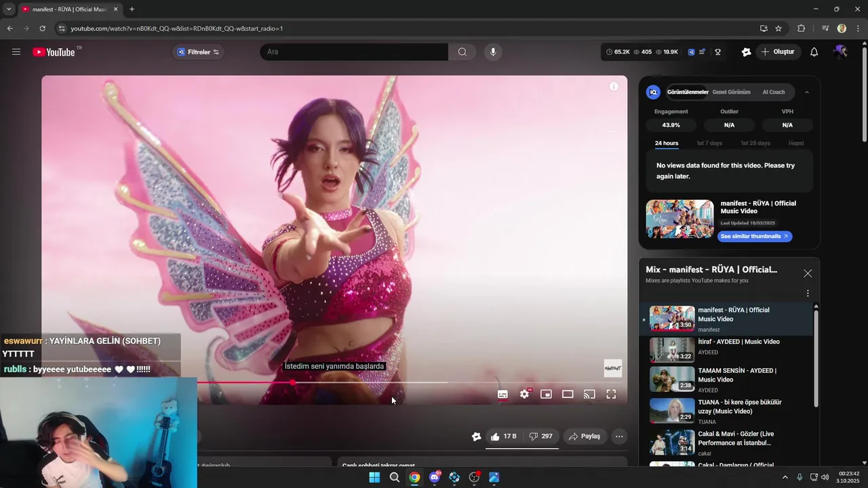Screen dimensions: 868x488
Task: Open the vidIQ trophy icon
Action: [x=717, y=52]
